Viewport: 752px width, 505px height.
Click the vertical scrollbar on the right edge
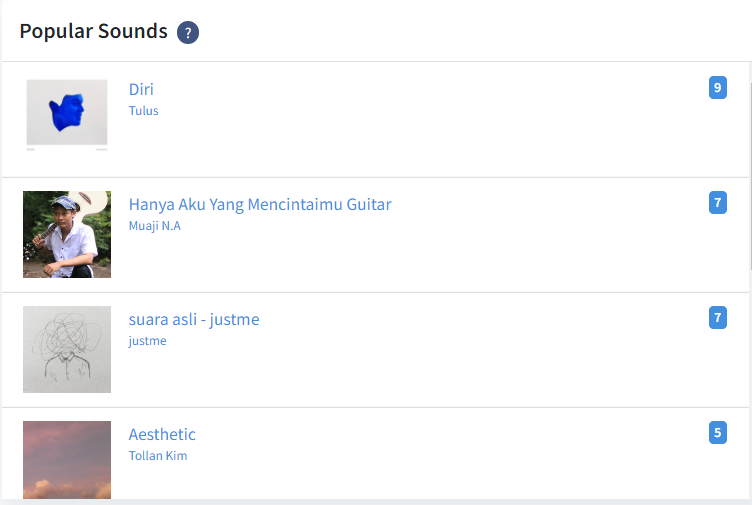tap(749, 170)
